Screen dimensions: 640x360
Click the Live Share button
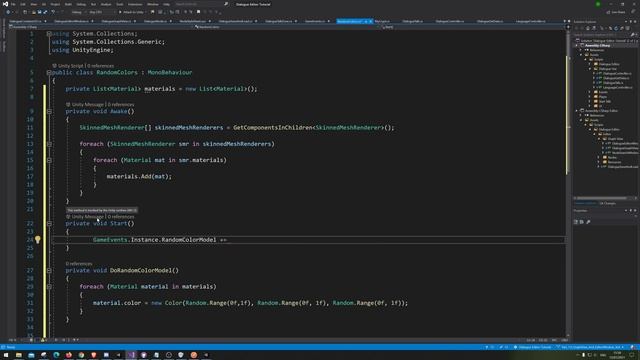point(616,12)
